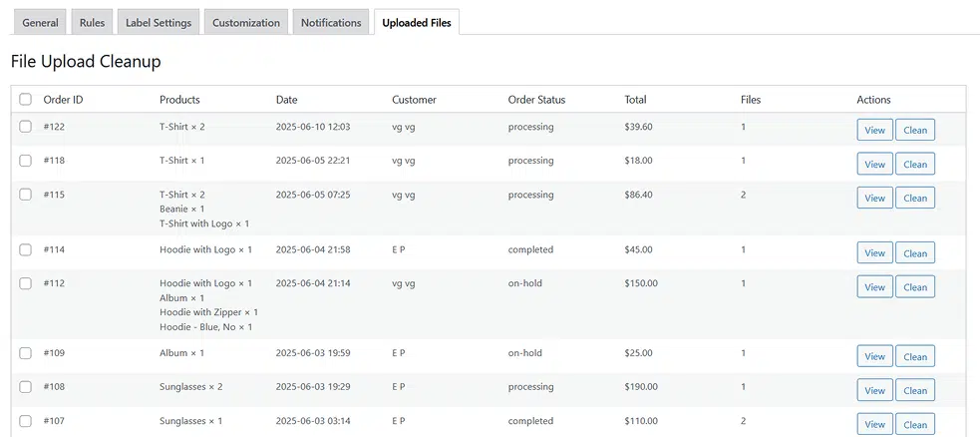View uploads for order #112
The image size is (980, 437).
[874, 287]
